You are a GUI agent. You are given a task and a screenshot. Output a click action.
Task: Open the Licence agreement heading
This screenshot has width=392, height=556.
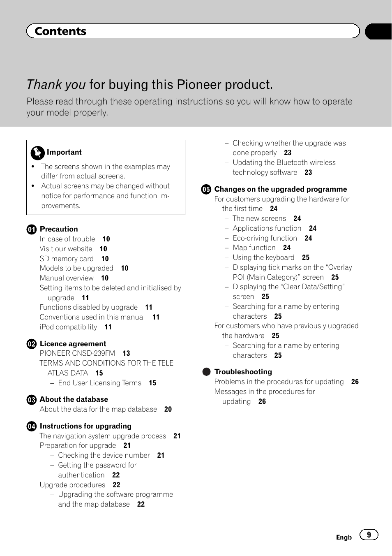(x=73, y=344)
